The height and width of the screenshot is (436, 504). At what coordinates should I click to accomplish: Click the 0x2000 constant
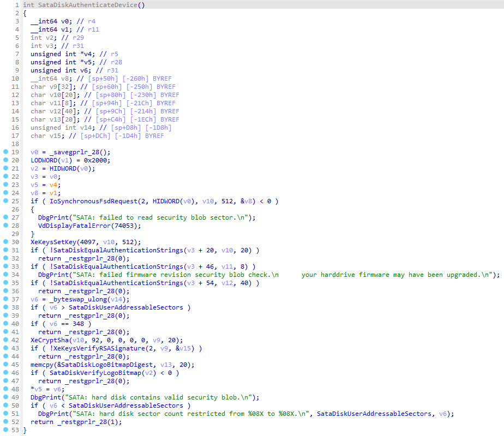click(97, 160)
